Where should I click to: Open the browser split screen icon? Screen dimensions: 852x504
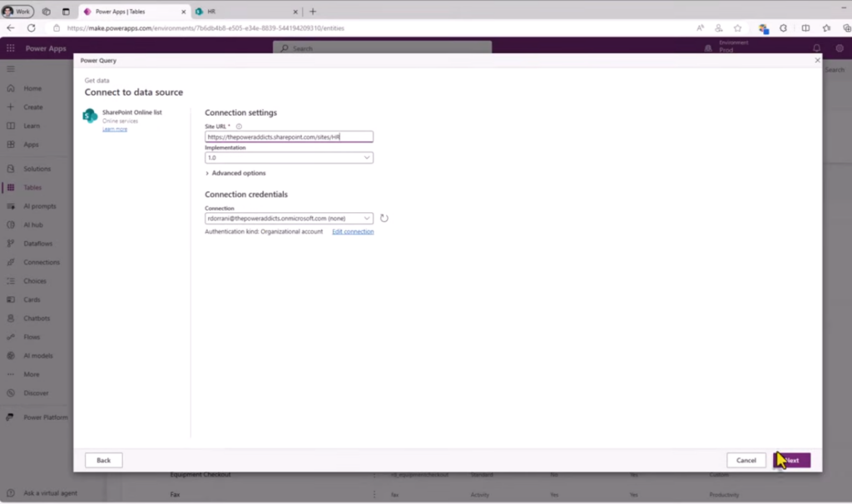pyautogui.click(x=805, y=28)
